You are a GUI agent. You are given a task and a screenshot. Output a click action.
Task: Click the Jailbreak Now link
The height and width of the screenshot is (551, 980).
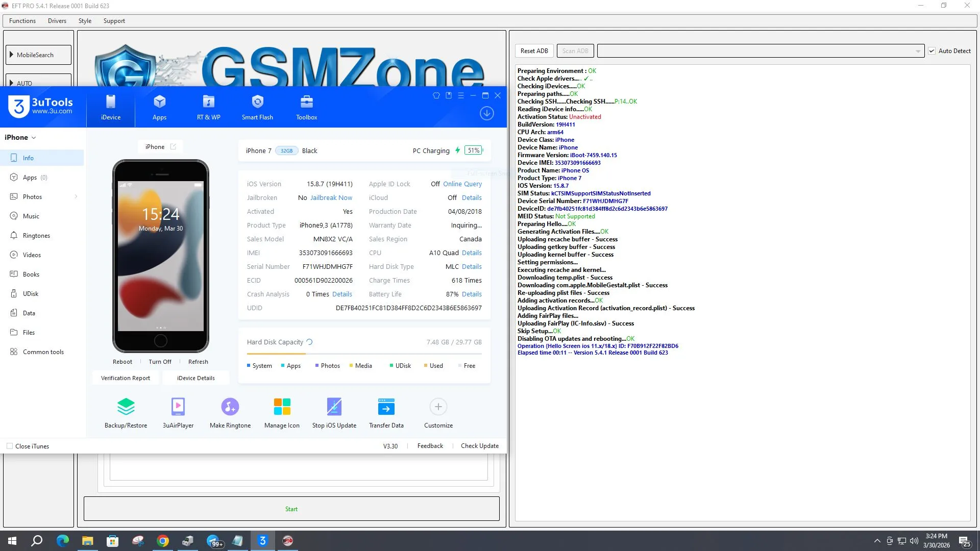pos(331,198)
